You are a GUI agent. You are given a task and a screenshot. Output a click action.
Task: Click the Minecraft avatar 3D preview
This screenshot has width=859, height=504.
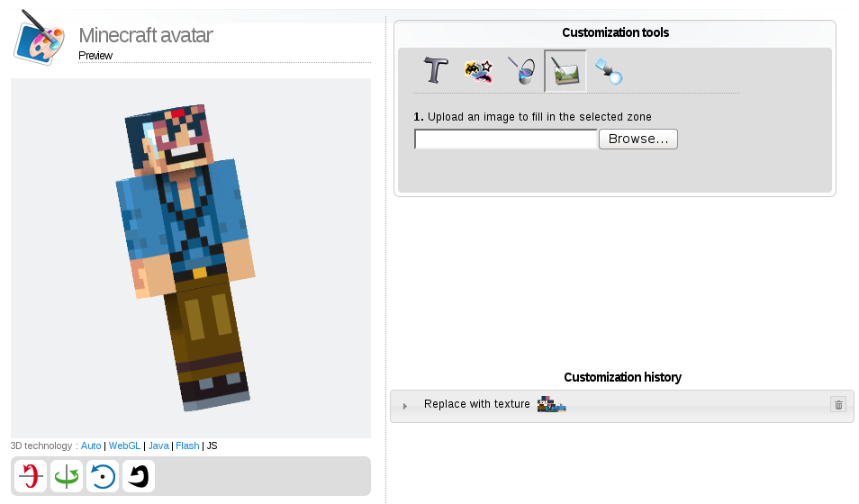point(191,258)
